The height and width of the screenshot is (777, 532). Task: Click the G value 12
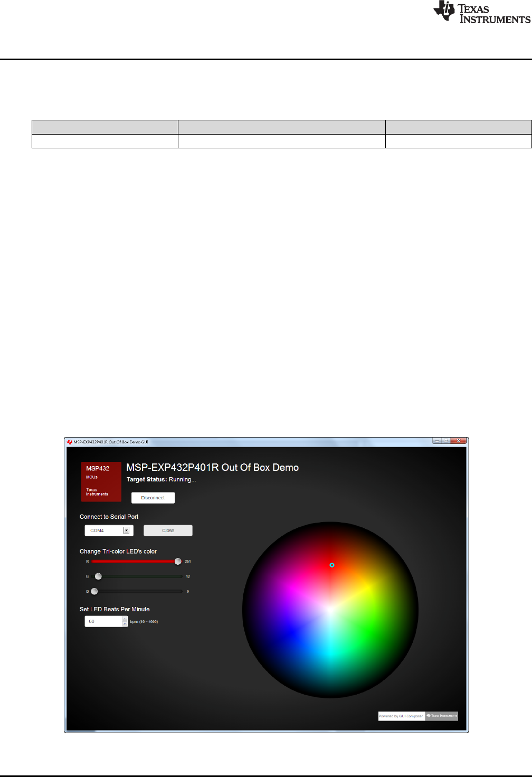point(188,576)
